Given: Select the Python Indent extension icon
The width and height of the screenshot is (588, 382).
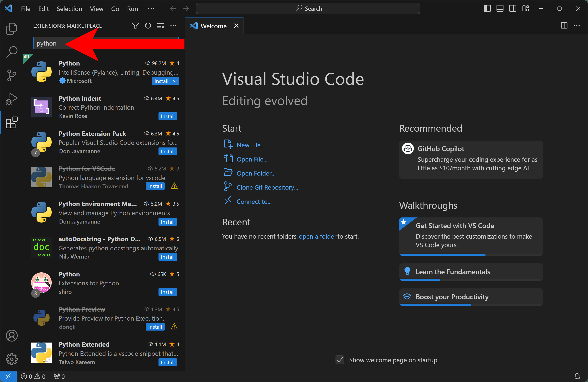Looking at the screenshot, I should click(x=41, y=107).
